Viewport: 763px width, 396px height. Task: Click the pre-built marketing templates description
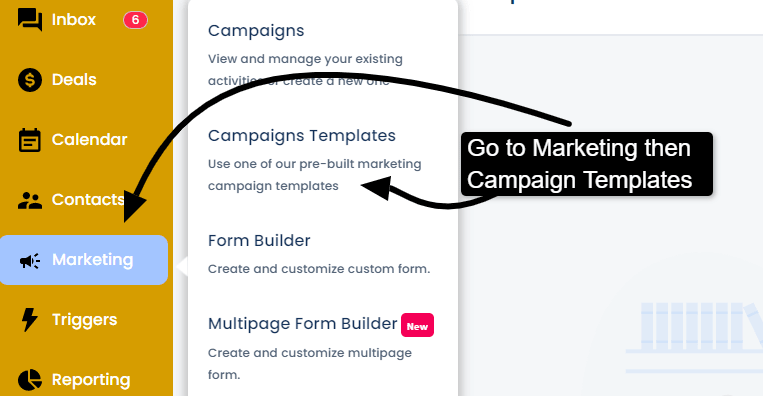(314, 175)
